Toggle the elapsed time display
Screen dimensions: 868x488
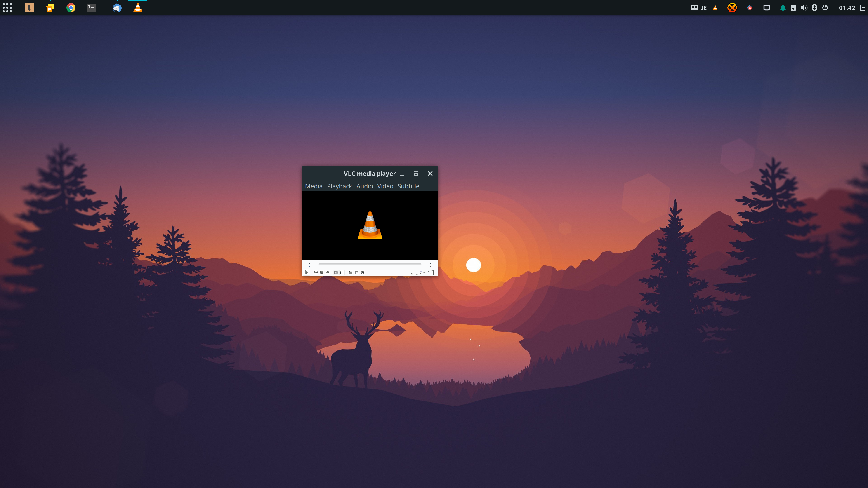(309, 265)
